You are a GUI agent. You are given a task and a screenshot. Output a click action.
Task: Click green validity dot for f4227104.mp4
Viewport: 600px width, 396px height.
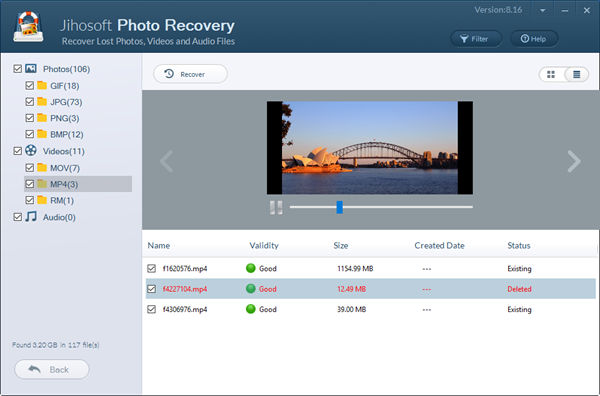click(251, 288)
